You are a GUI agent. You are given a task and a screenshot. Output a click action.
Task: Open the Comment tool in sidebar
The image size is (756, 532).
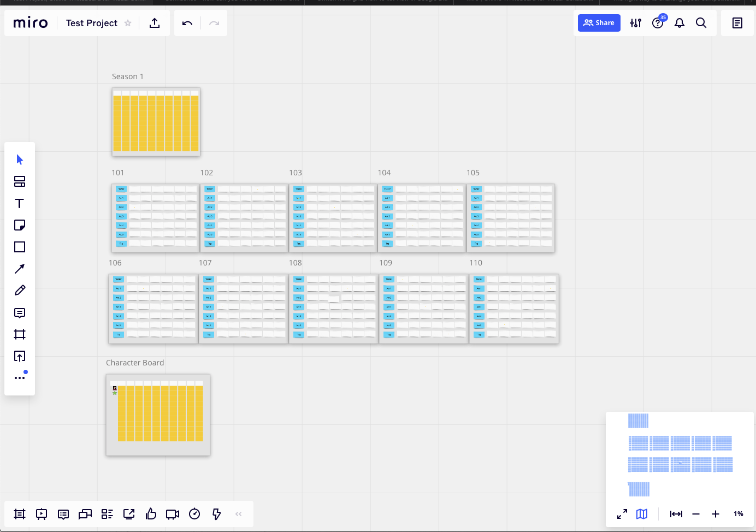pyautogui.click(x=20, y=312)
